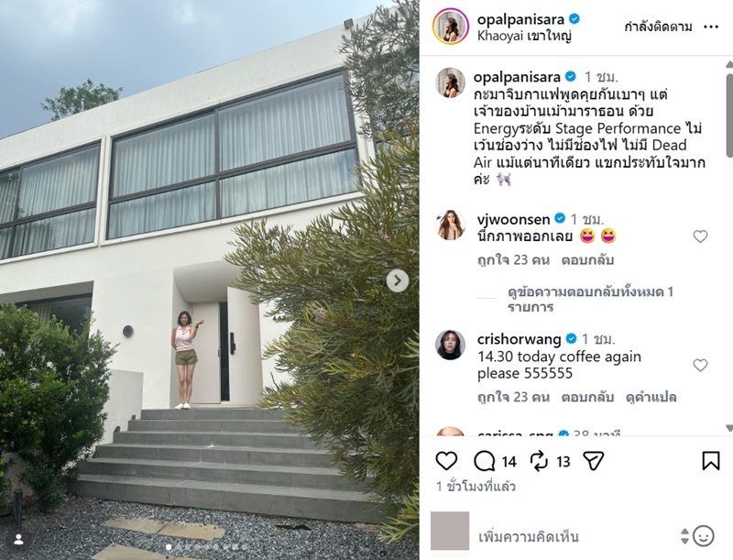Like the post with heart icon
The width and height of the screenshot is (733, 560).
(x=446, y=461)
